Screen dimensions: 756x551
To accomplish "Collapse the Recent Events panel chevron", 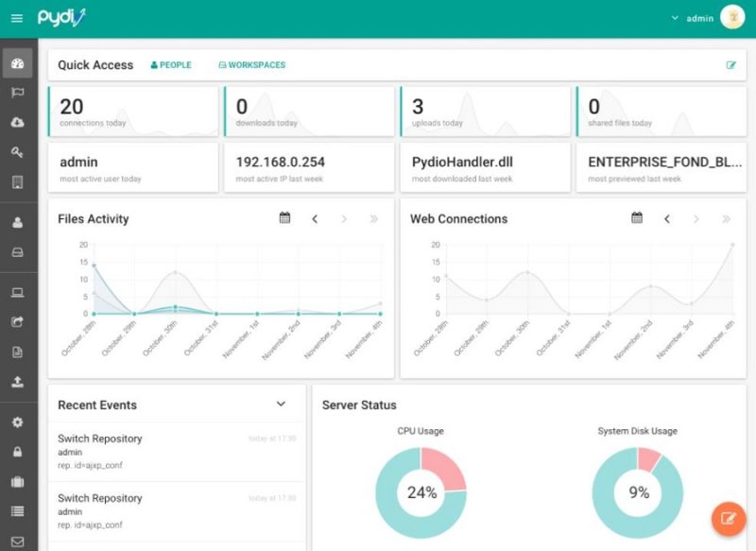I will pos(282,404).
